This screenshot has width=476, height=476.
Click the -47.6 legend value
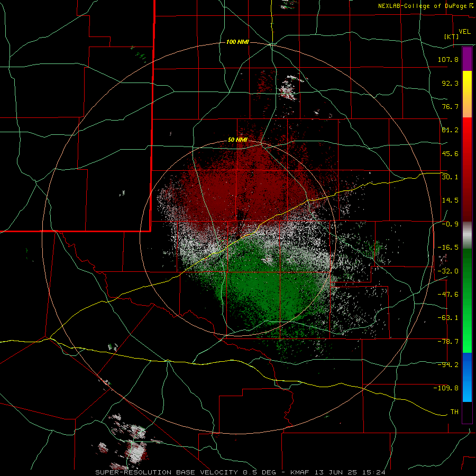pos(448,295)
